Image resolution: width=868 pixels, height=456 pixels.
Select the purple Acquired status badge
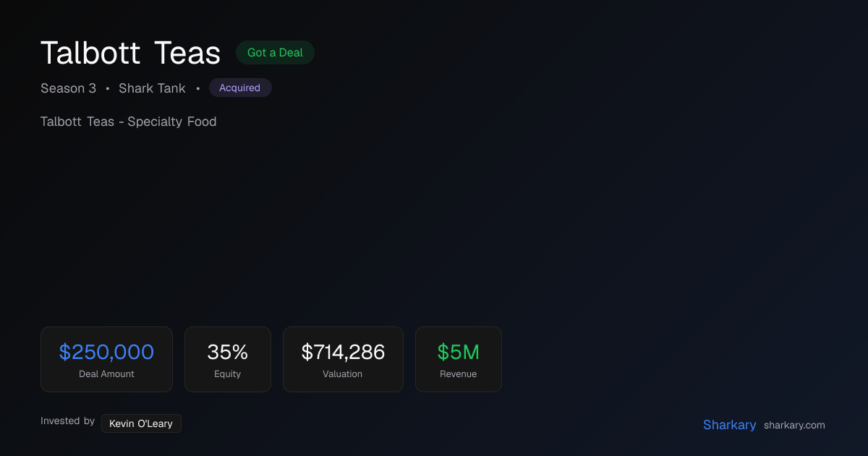240,88
